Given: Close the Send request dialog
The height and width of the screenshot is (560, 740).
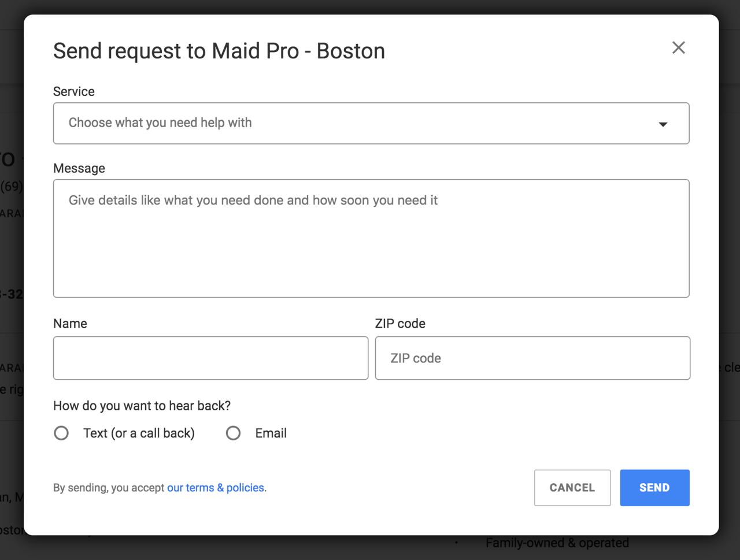Looking at the screenshot, I should tap(679, 47).
